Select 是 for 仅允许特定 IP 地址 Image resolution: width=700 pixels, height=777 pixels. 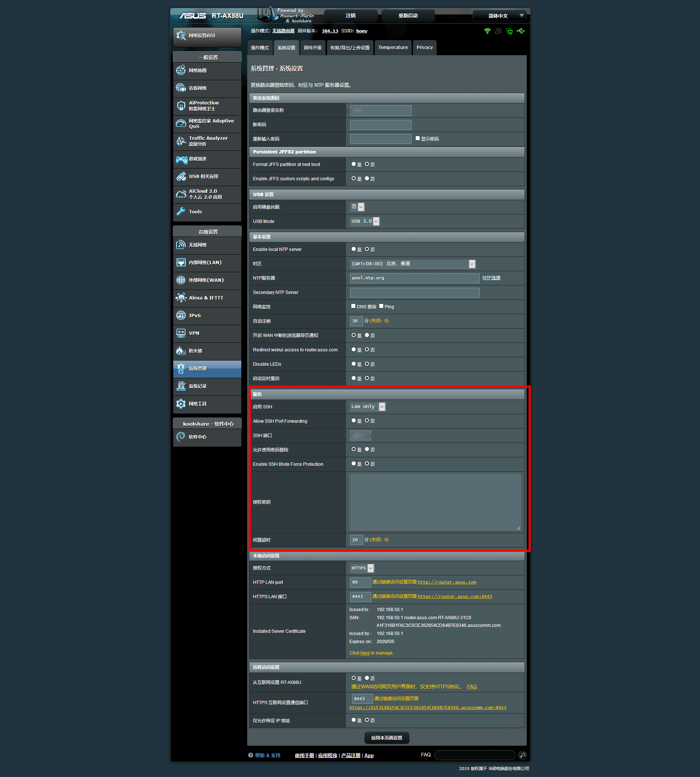pyautogui.click(x=353, y=720)
